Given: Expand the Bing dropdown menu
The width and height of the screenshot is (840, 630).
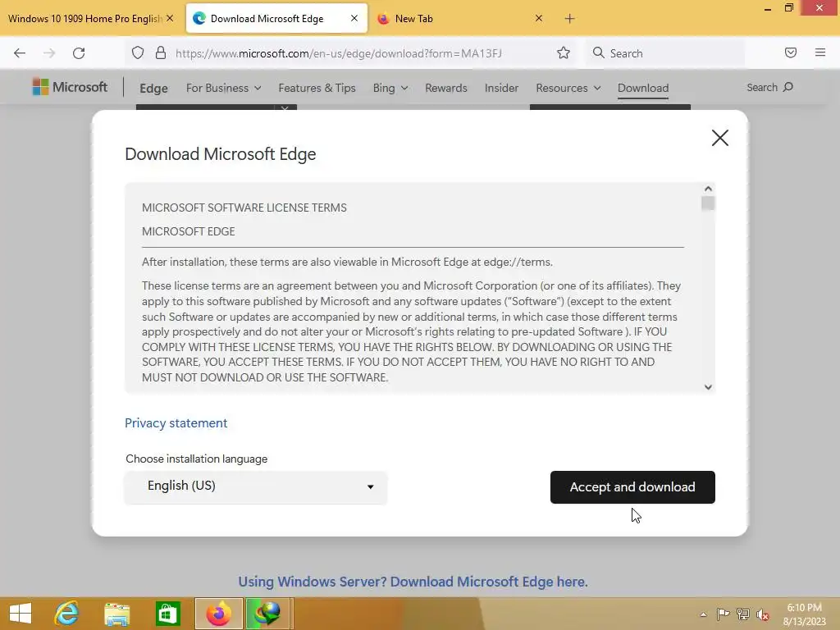Looking at the screenshot, I should [x=390, y=88].
